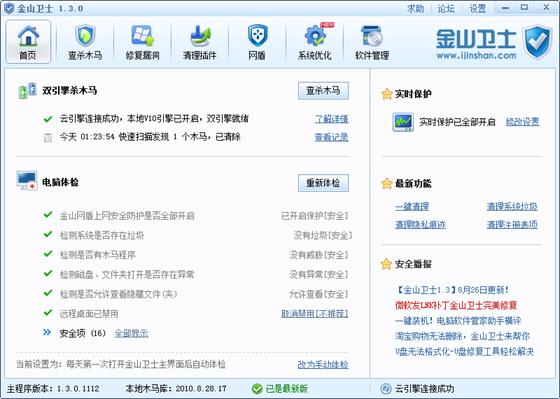Open the 修改设置 link
560x399 pixels.
tap(522, 122)
